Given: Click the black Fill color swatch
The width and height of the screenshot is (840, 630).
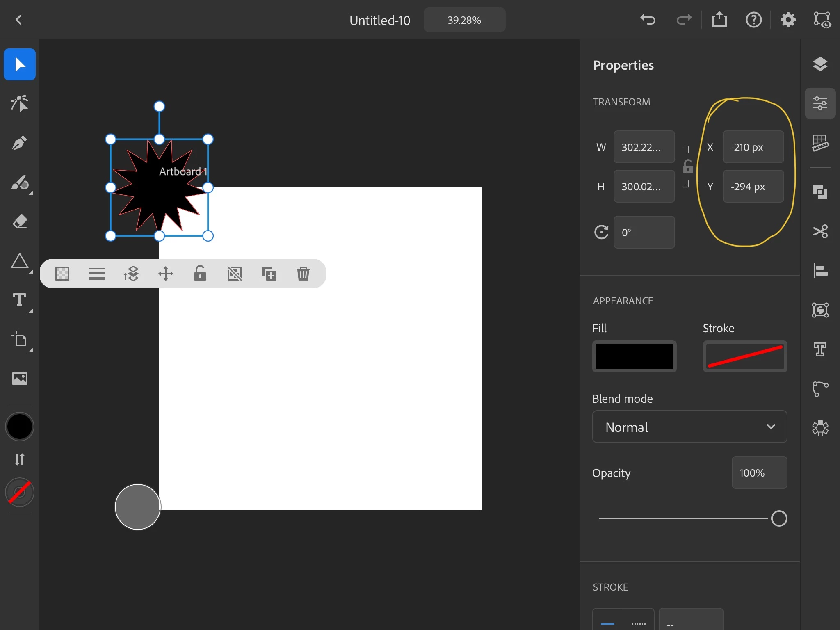Looking at the screenshot, I should 634,356.
